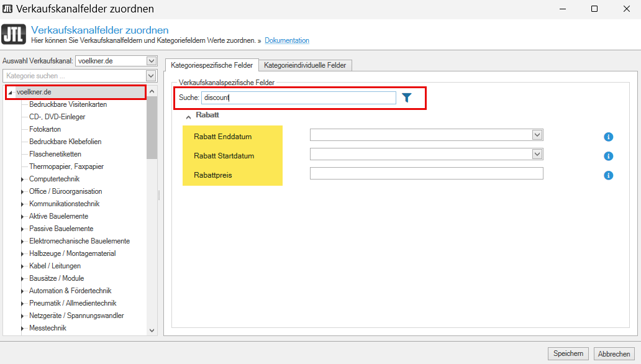Collapse the Rabatt section chevron
This screenshot has height=364, width=641.
[188, 116]
